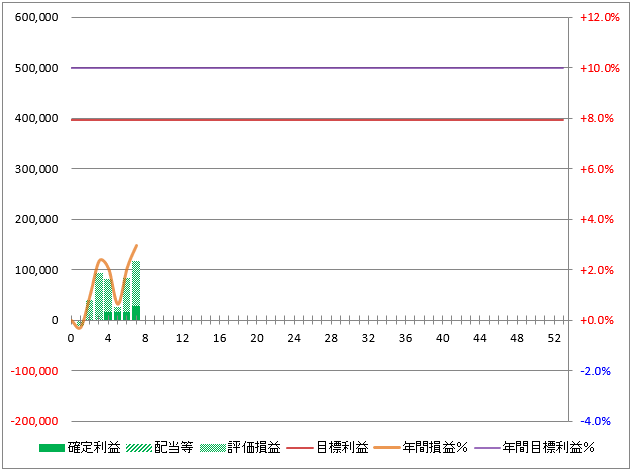Select the +12.0% right axis label
The height and width of the screenshot is (471, 631).
tap(600, 18)
